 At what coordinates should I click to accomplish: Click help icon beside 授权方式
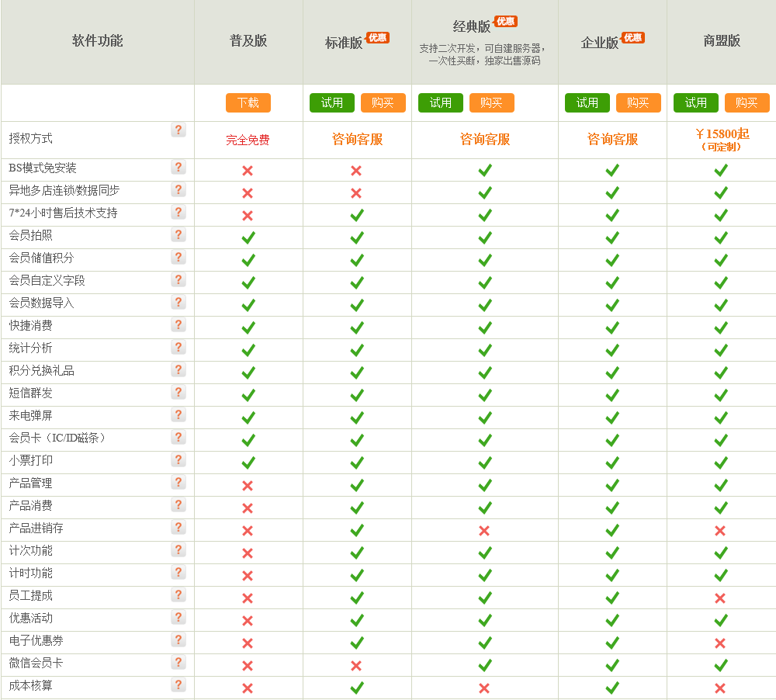point(178,130)
